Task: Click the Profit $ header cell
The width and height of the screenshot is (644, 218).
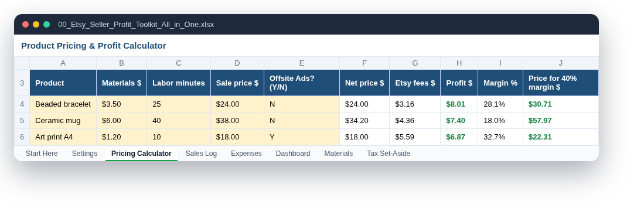Action: click(459, 83)
